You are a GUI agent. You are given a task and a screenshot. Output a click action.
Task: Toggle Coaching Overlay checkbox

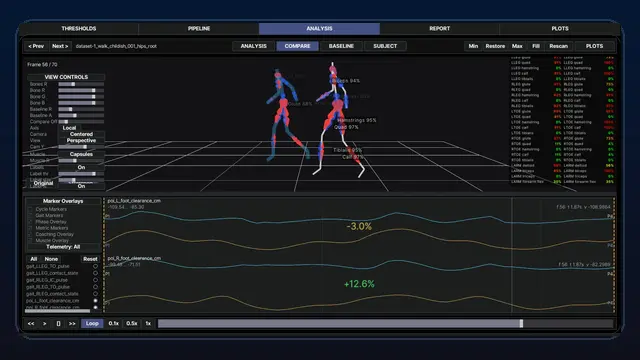pyautogui.click(x=30, y=234)
